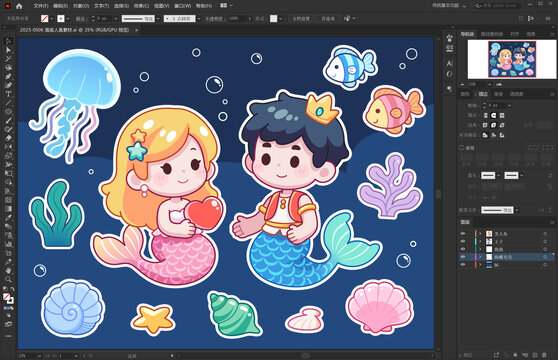Image resolution: width=558 pixels, height=360 pixels.
Task: Open the 传统基本功能 workspace switcher
Action: pyautogui.click(x=448, y=6)
